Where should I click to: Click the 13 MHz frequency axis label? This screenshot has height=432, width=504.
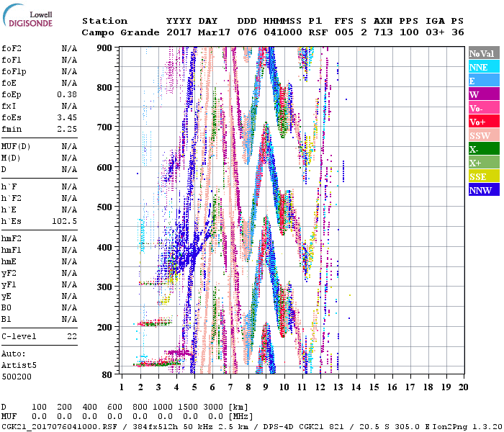coord(338,387)
